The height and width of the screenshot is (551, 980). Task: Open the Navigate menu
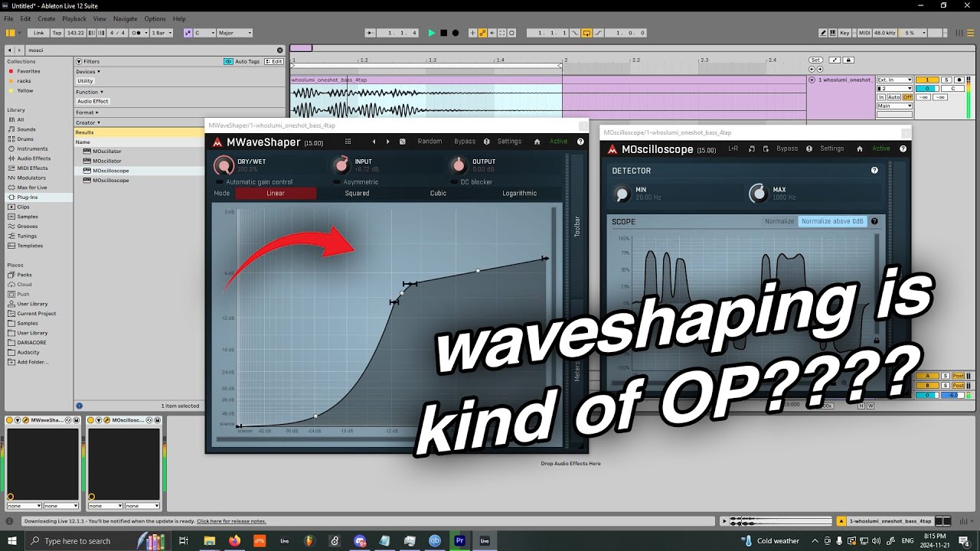125,18
